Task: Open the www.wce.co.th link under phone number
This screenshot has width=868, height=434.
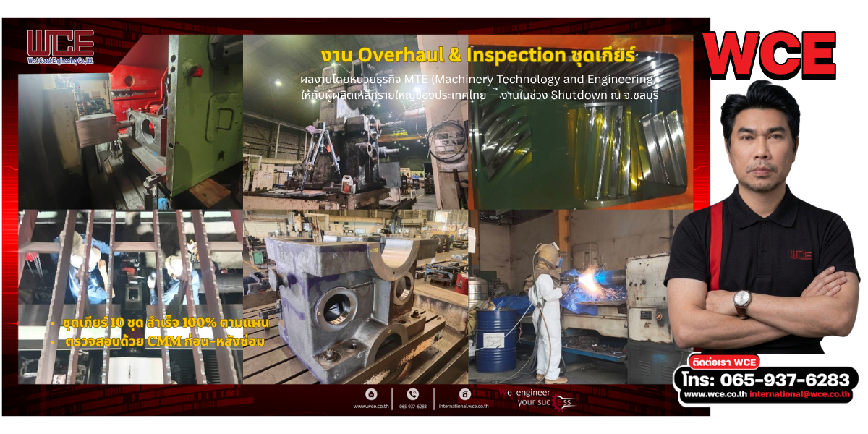Action: click(715, 394)
